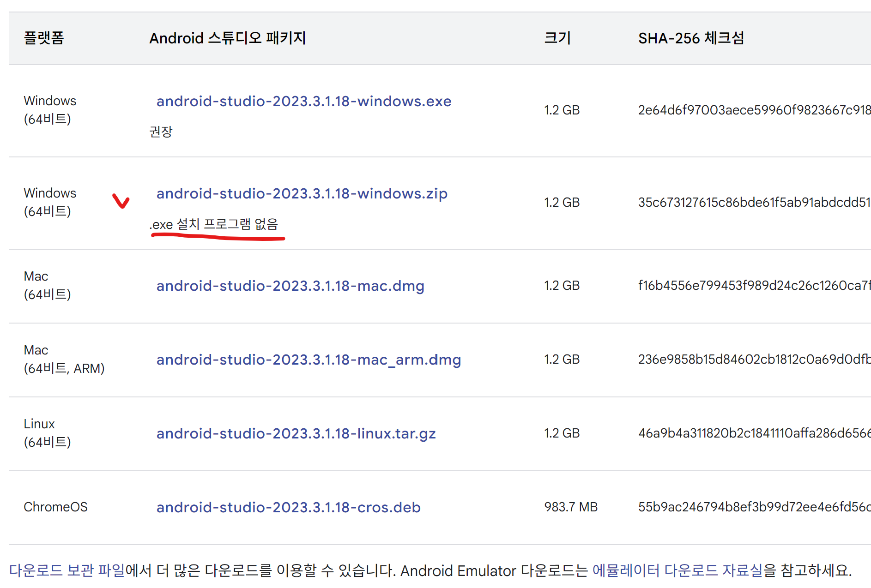Click the '.exe 설치 프로그램 없음' note
The height and width of the screenshot is (588, 871).
(214, 224)
